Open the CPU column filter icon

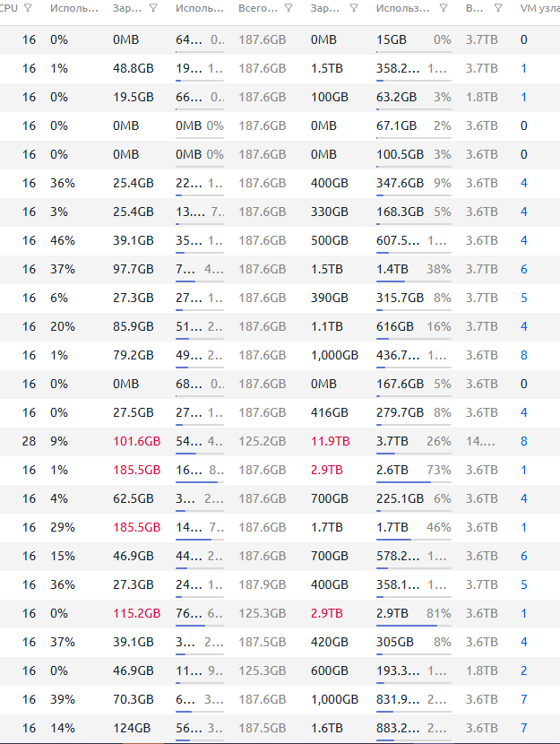click(28, 8)
